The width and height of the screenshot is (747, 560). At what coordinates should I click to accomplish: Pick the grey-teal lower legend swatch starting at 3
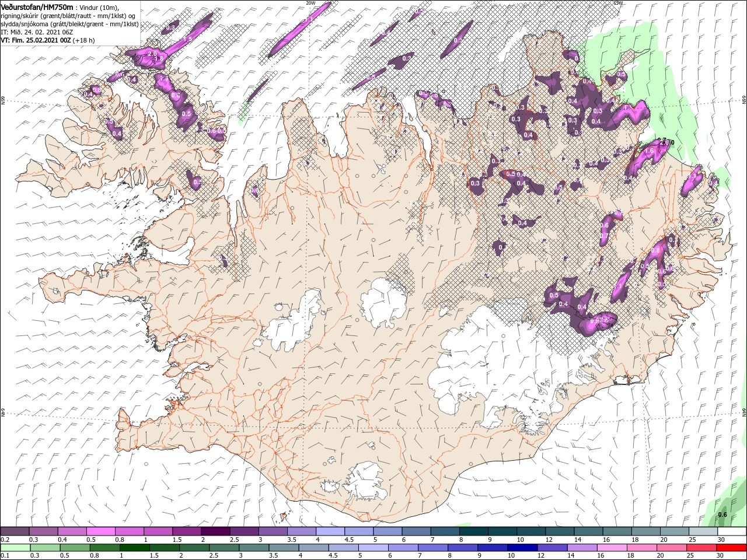point(253,548)
